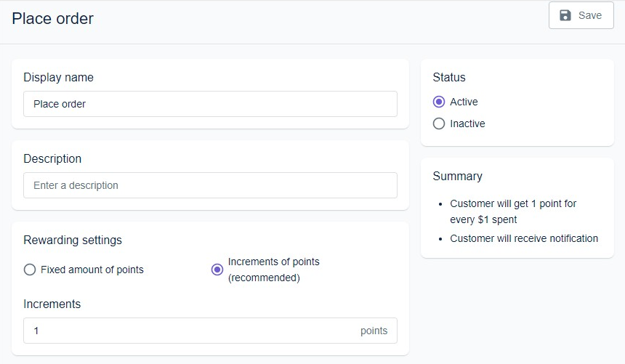
Task: Click the Status card heading
Action: (x=449, y=77)
